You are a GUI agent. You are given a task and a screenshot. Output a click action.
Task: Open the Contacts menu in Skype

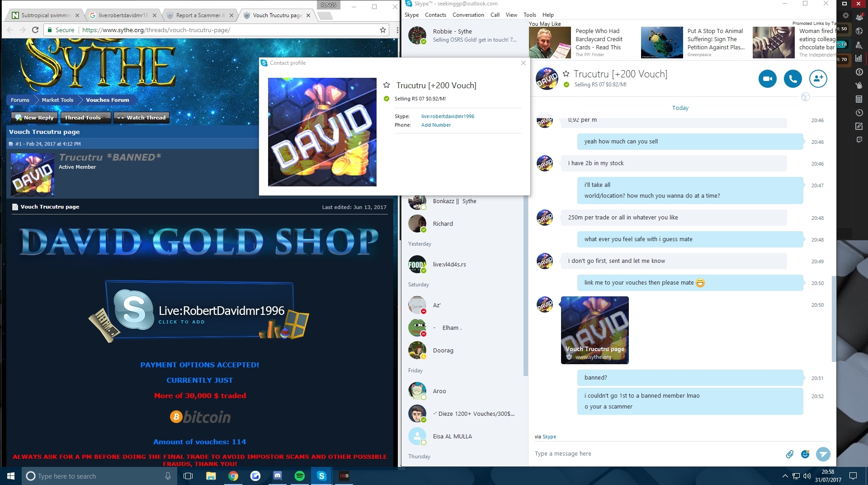click(435, 15)
